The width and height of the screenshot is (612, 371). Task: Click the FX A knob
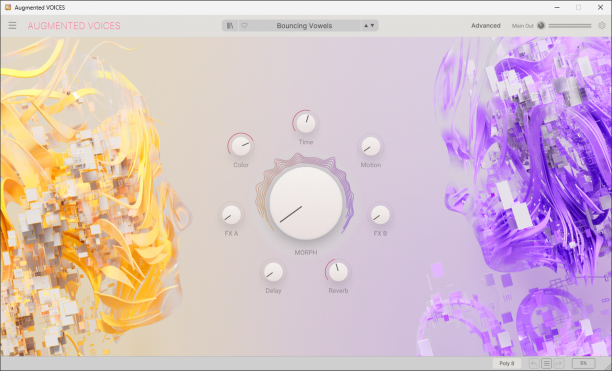231,215
